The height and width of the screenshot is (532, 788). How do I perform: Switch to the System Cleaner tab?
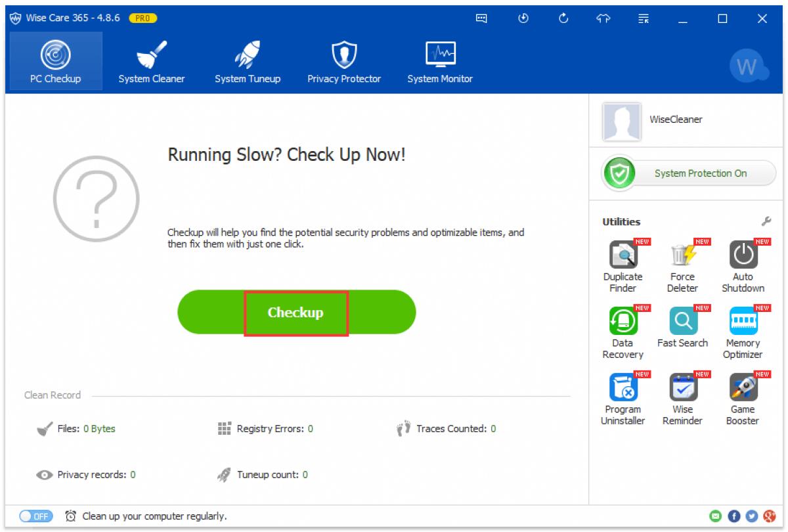coord(151,60)
